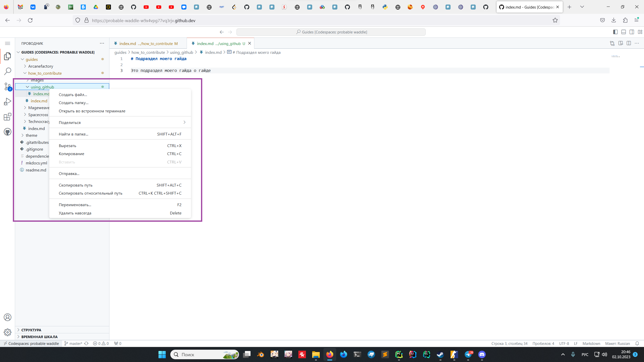The width and height of the screenshot is (644, 362).
Task: Open Run and Debug view
Action: (8, 102)
